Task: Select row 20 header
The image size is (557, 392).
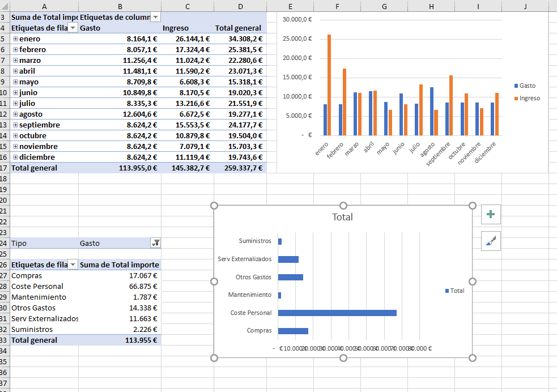Action: coord(4,201)
